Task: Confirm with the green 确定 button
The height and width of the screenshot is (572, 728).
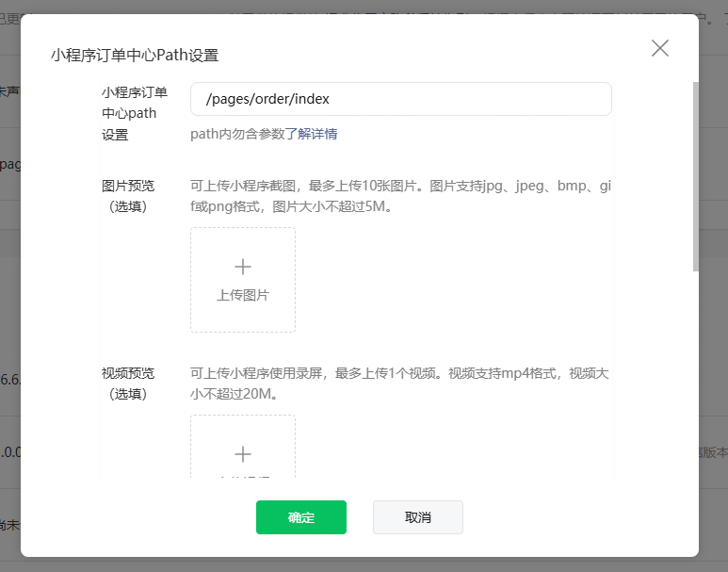Action: tap(301, 517)
